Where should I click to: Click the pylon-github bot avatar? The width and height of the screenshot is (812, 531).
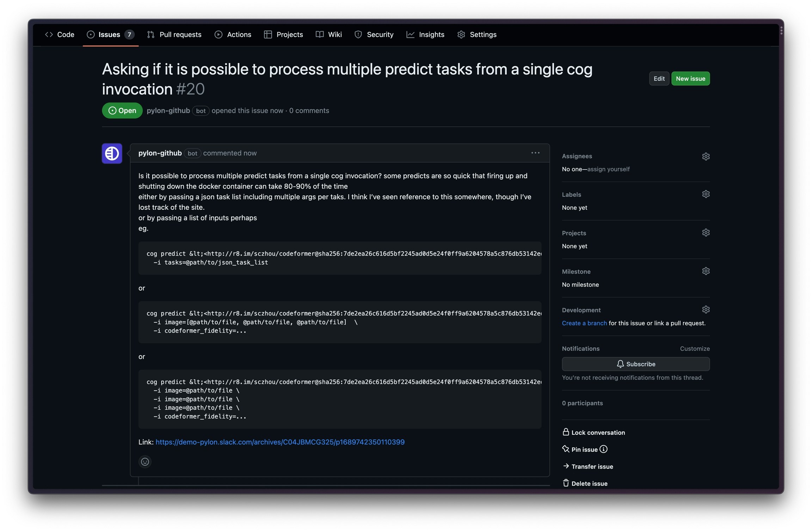112,153
